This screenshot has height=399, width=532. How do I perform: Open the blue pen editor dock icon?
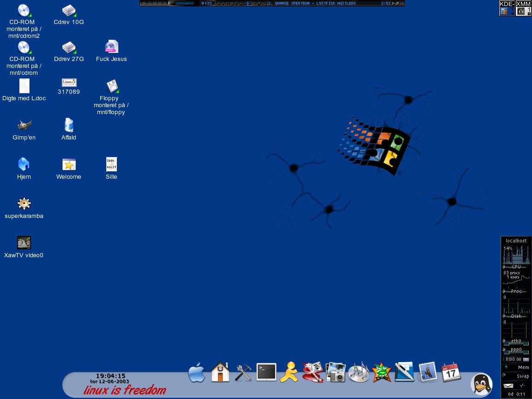pos(404,372)
